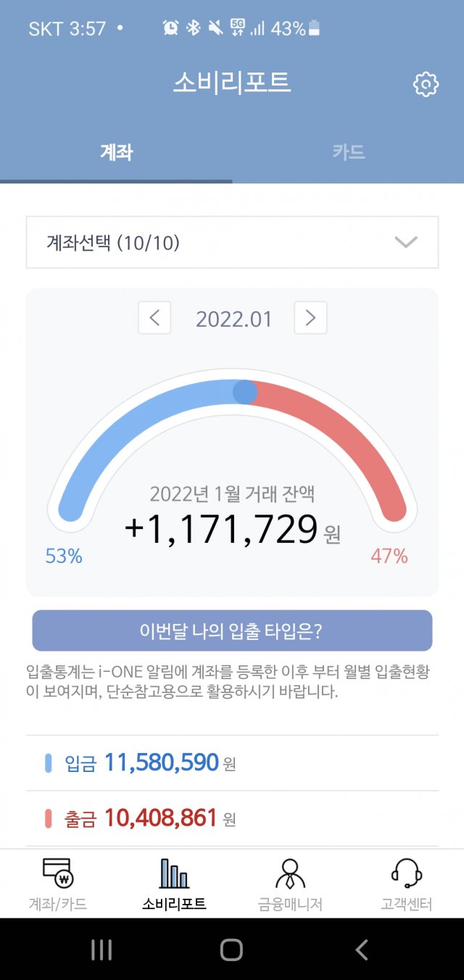This screenshot has width=464, height=980.
Task: Open settings via the gear icon
Action: 426,85
